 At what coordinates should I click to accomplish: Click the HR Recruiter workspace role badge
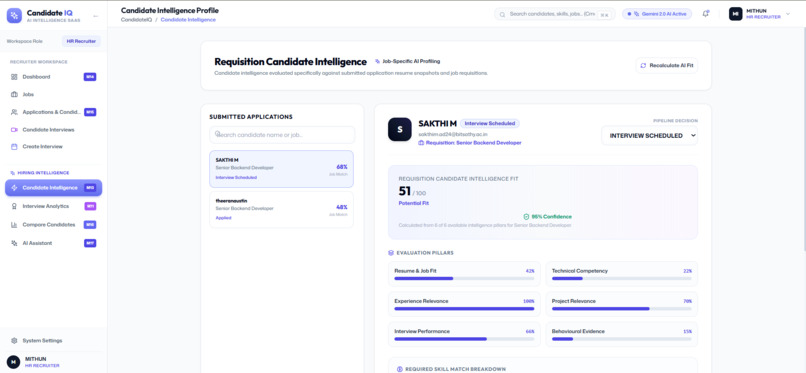point(81,41)
